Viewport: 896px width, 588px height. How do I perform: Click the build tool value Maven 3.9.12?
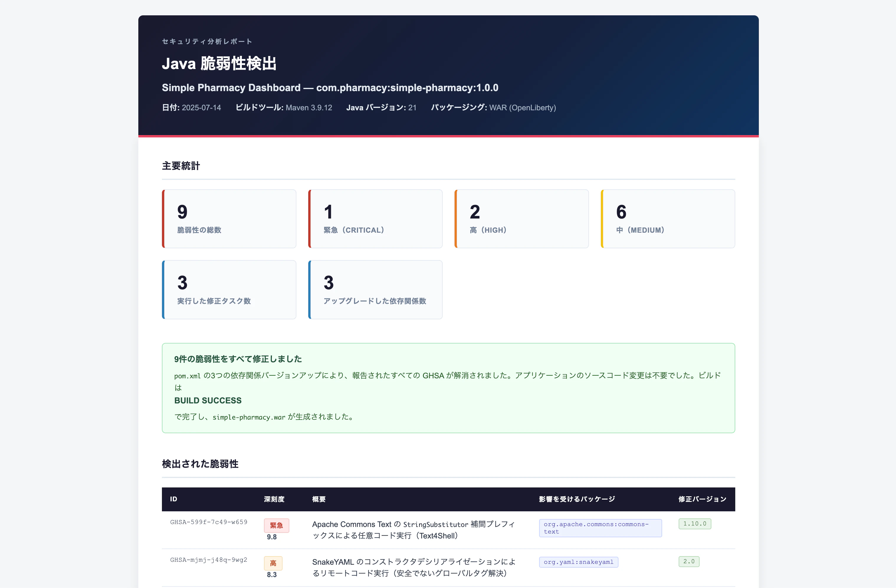point(309,108)
